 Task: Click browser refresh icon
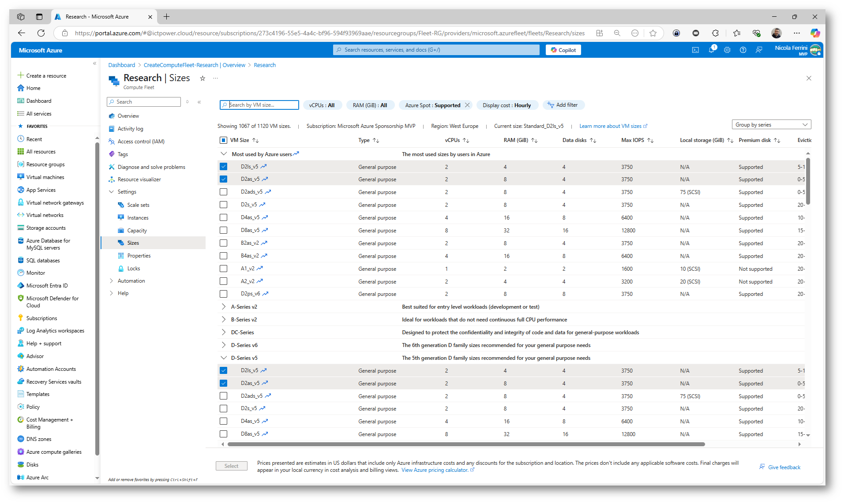pyautogui.click(x=41, y=33)
